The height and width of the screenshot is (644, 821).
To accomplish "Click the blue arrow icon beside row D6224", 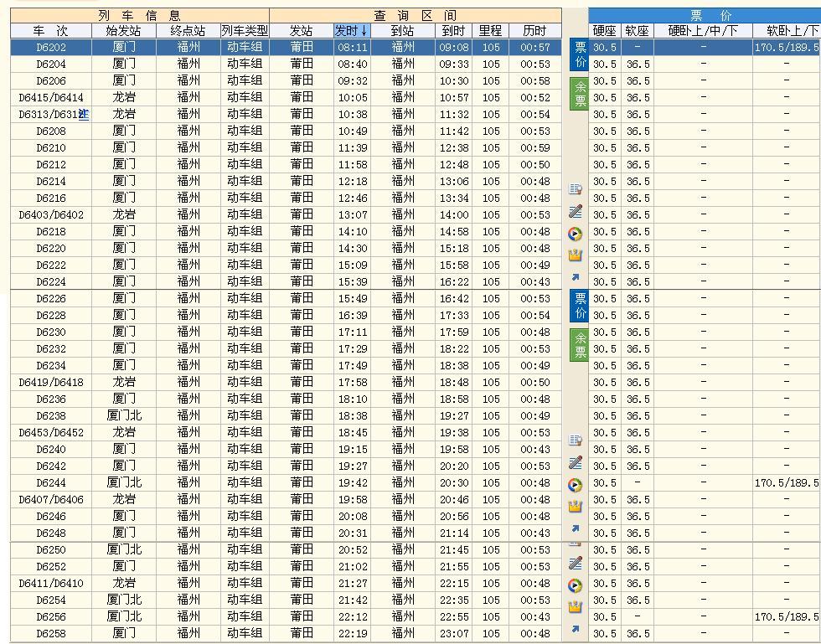I will 575,277.
